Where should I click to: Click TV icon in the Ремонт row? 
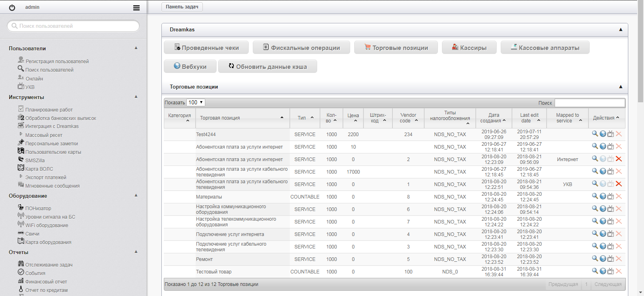(x=611, y=259)
